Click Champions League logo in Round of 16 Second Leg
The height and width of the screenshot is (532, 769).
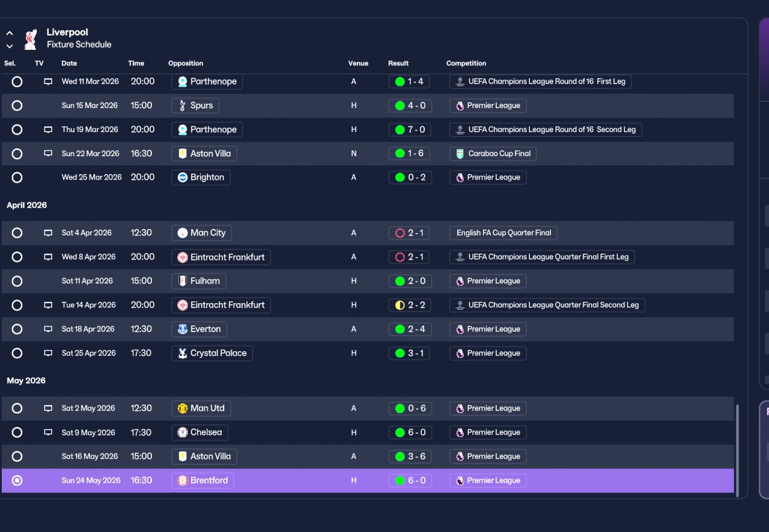[x=460, y=130]
